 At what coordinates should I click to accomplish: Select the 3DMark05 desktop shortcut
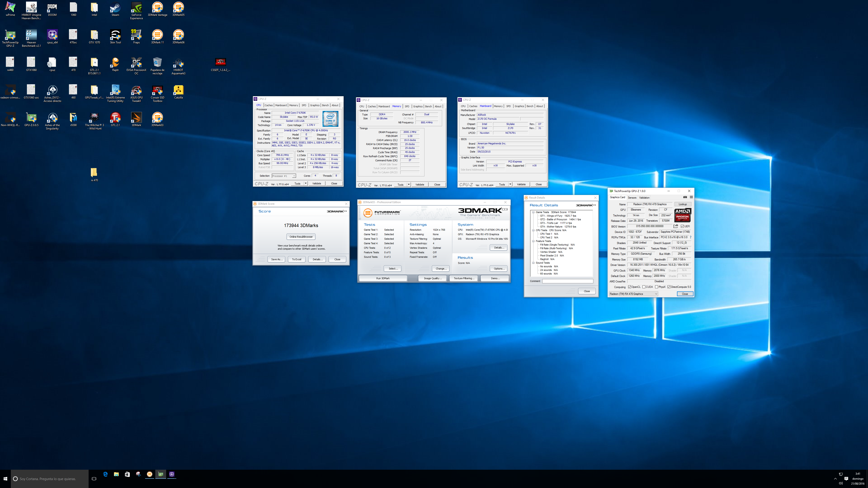coord(178,9)
